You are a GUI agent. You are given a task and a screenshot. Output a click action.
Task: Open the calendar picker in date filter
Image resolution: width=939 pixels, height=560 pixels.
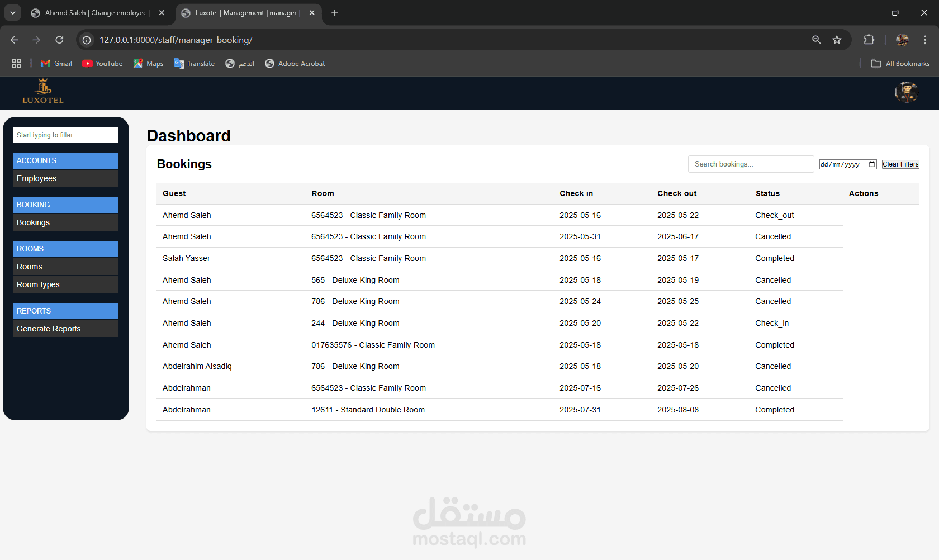[872, 164]
